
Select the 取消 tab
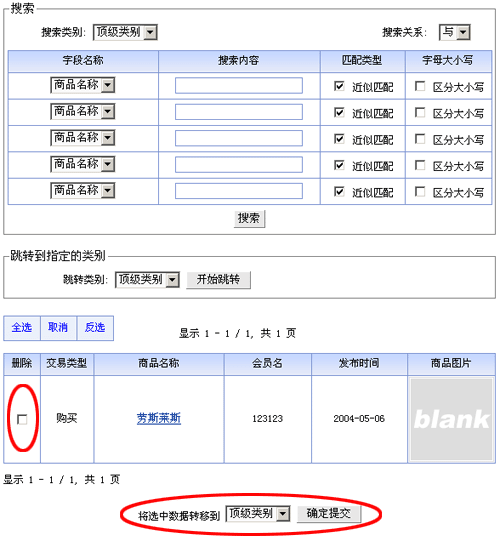[58, 328]
